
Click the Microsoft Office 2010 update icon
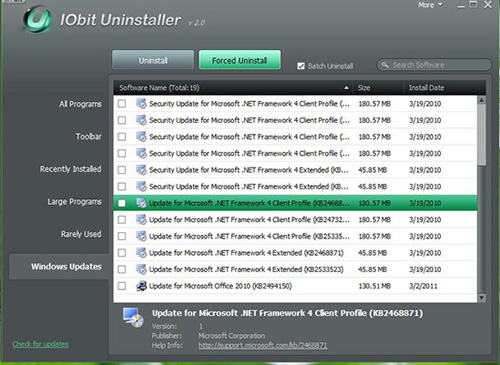point(141,286)
